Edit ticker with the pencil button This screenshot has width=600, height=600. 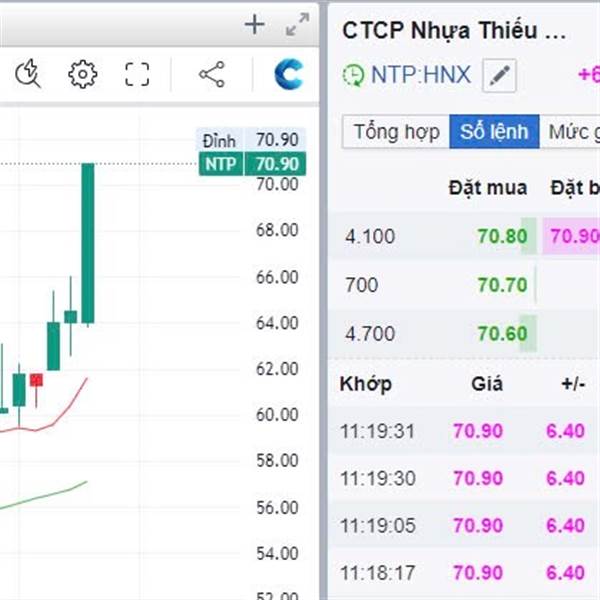click(499, 75)
